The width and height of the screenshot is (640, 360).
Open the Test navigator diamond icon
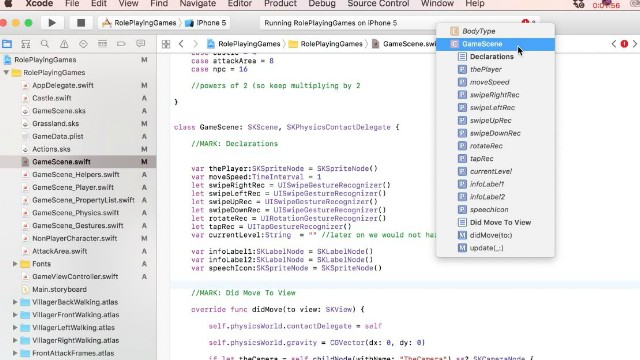83,44
